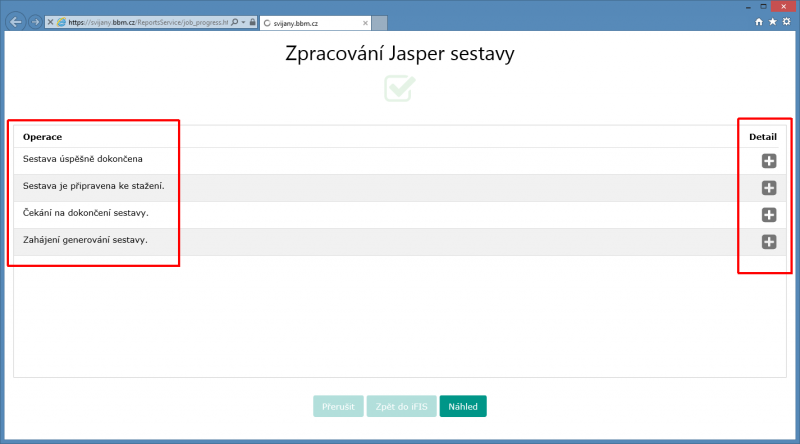Viewport: 800px width, 444px height.
Task: Expand detail for 'Zahájení generování sestavy.'
Action: click(769, 242)
